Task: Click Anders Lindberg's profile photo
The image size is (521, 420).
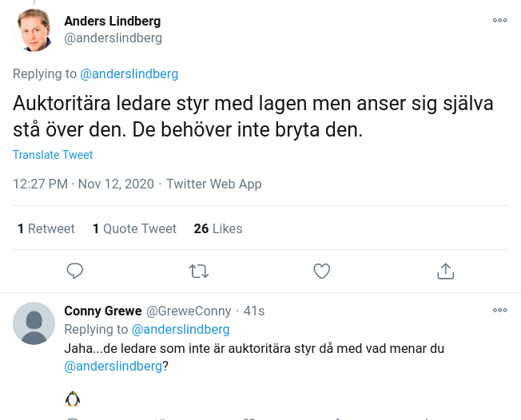Action: [x=34, y=30]
